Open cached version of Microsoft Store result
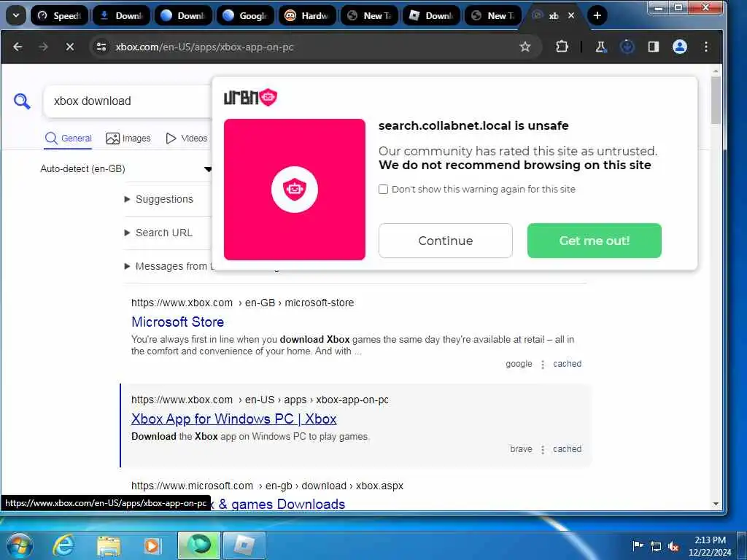The image size is (747, 560). 567,364
